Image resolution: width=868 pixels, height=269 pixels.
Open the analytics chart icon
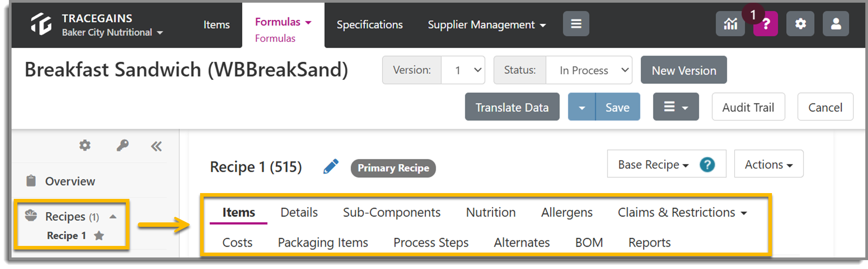coord(730,24)
